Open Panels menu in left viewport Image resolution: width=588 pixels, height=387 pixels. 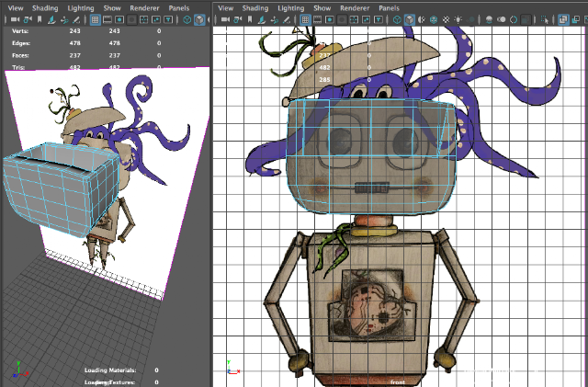coord(179,8)
